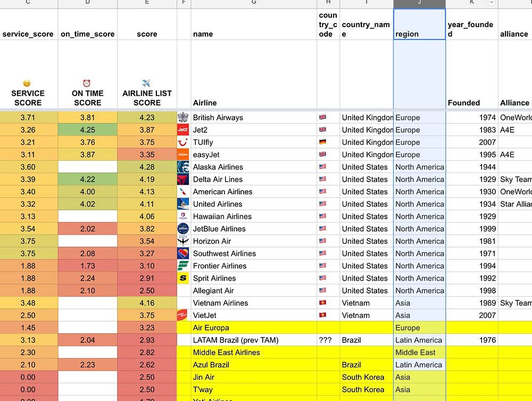The width and height of the screenshot is (532, 401).
Task: Click the Vietnam flag in Vietnam Airlines row
Action: 323,302
